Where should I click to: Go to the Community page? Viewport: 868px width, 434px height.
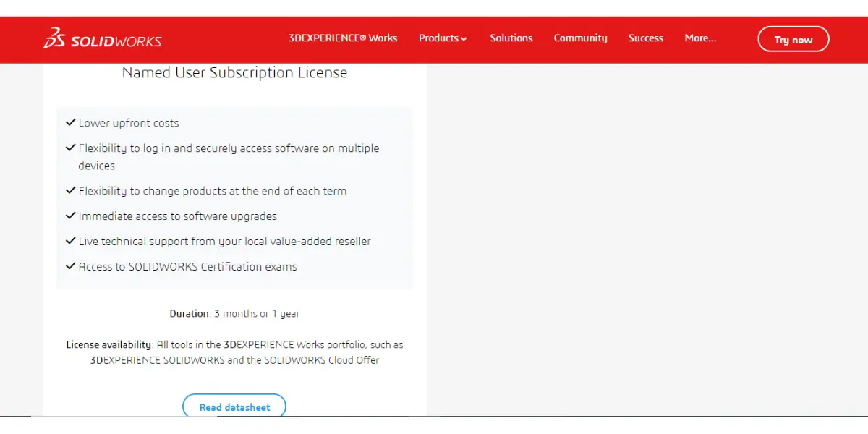[x=580, y=38]
